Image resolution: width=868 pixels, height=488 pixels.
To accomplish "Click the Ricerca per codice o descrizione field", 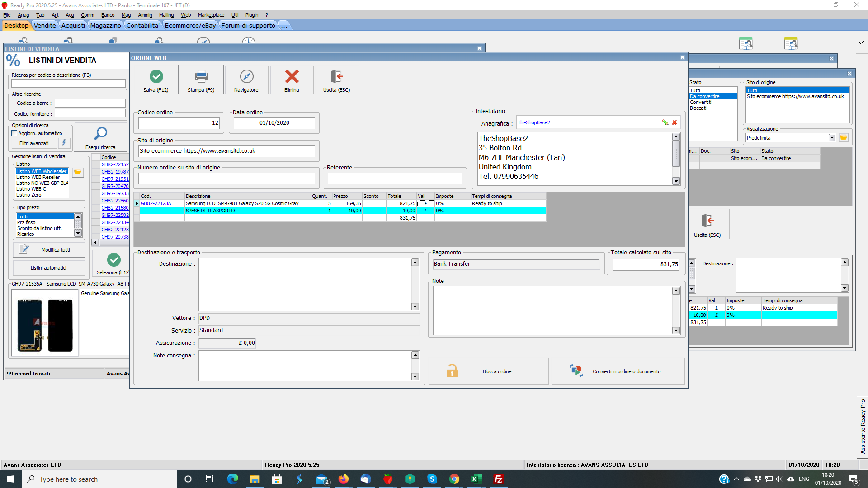I will (x=68, y=84).
